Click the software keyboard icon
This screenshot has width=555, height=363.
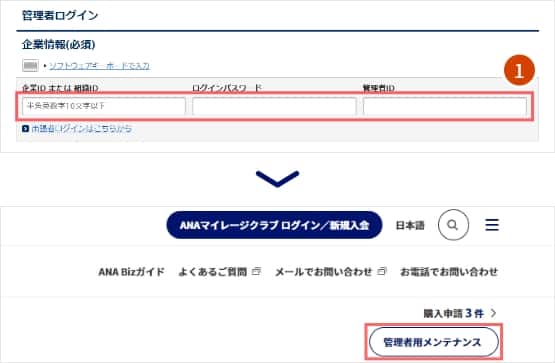[x=30, y=65]
